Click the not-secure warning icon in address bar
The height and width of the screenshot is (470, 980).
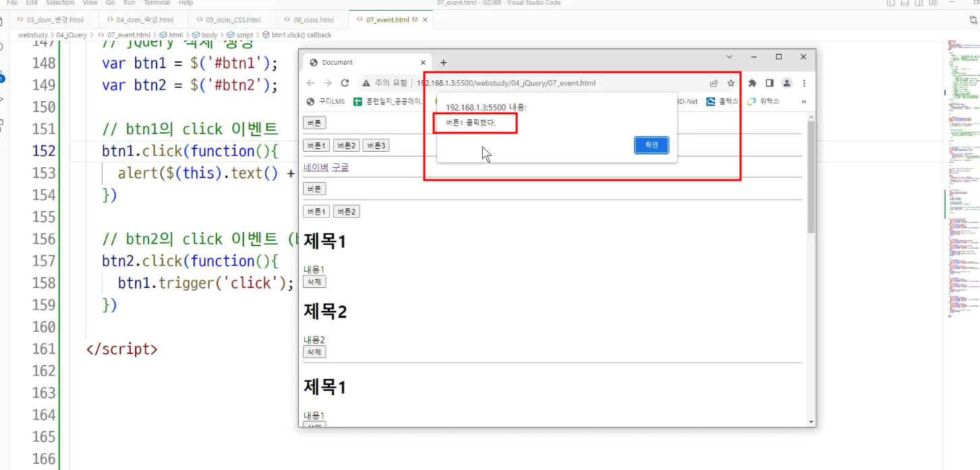click(366, 83)
